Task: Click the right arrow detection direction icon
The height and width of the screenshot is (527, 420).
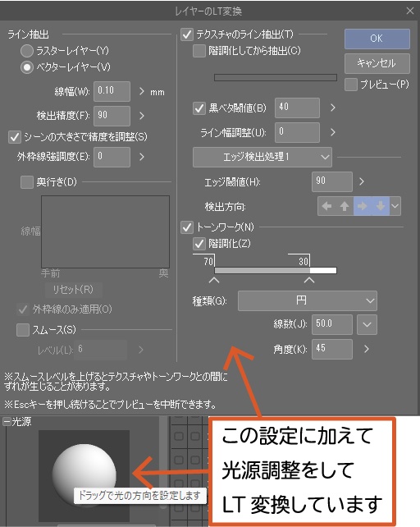Action: click(363, 206)
